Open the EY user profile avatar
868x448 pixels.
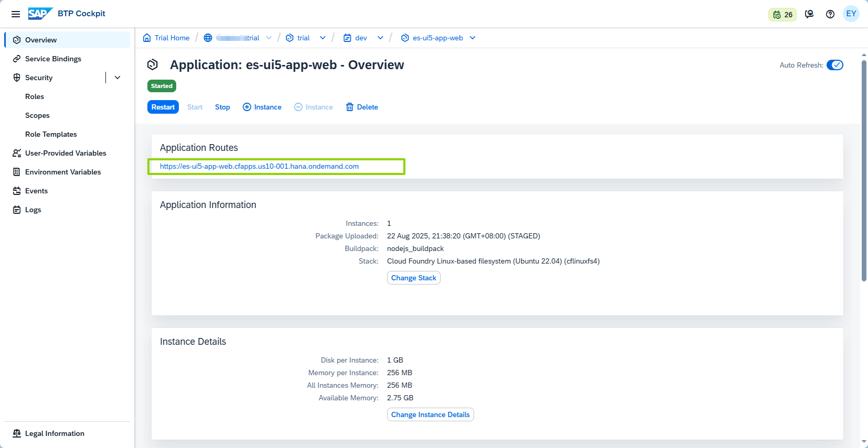[851, 14]
